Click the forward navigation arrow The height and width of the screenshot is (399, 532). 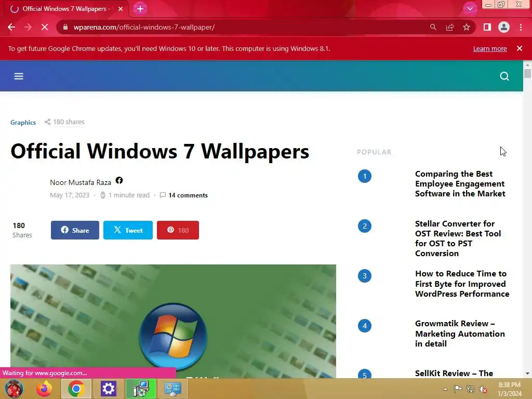pyautogui.click(x=28, y=27)
